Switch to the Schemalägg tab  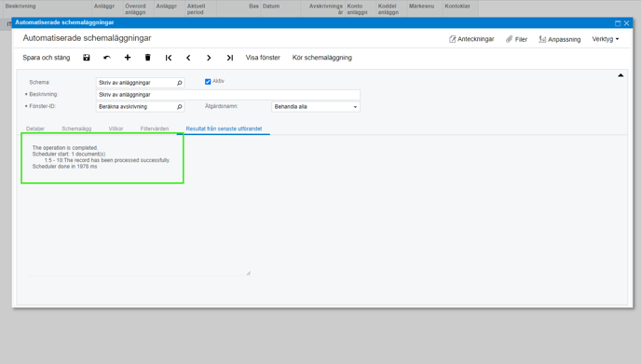click(x=76, y=128)
